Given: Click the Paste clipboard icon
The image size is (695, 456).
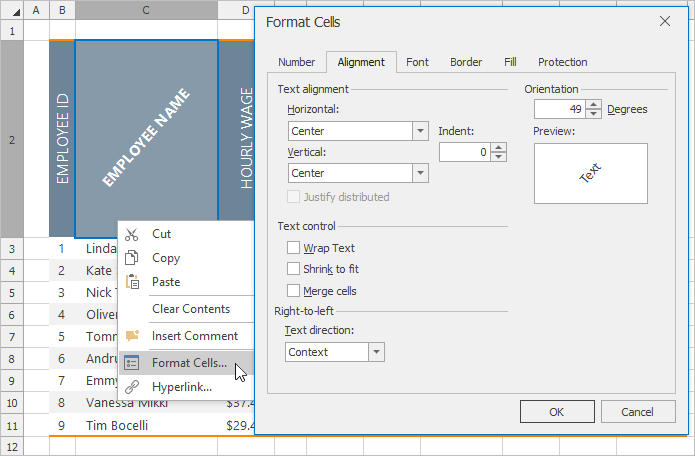Looking at the screenshot, I should (x=132, y=282).
